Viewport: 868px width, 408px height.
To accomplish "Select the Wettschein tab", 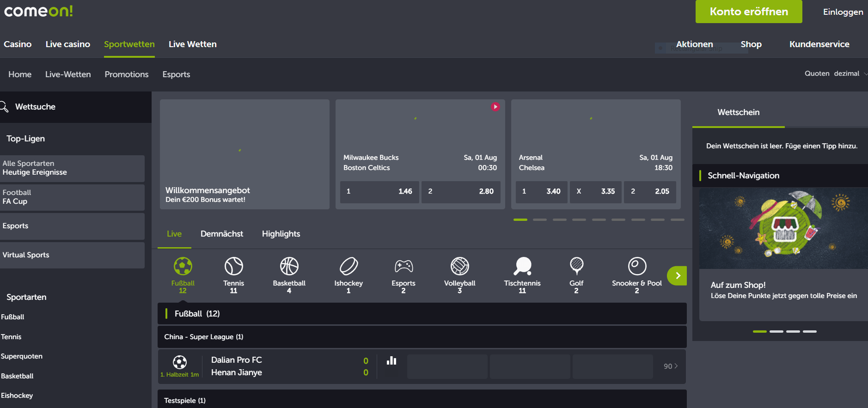I will tap(739, 112).
